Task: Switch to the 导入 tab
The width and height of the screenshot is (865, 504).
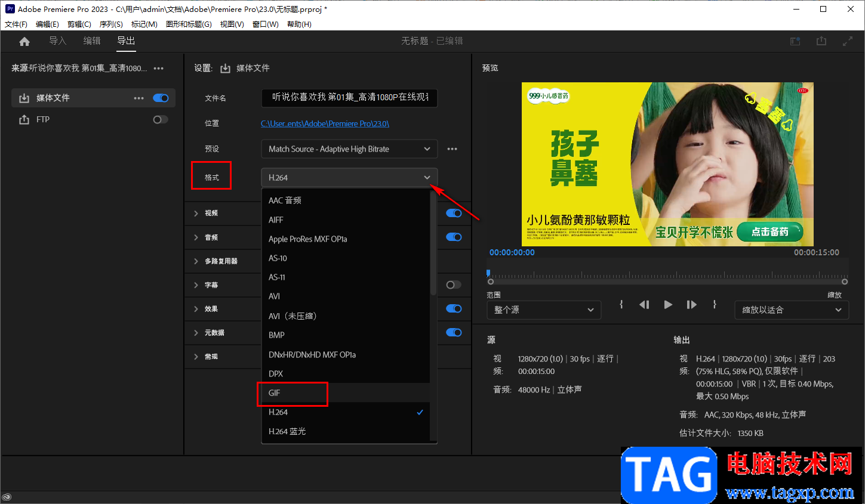Action: point(57,41)
